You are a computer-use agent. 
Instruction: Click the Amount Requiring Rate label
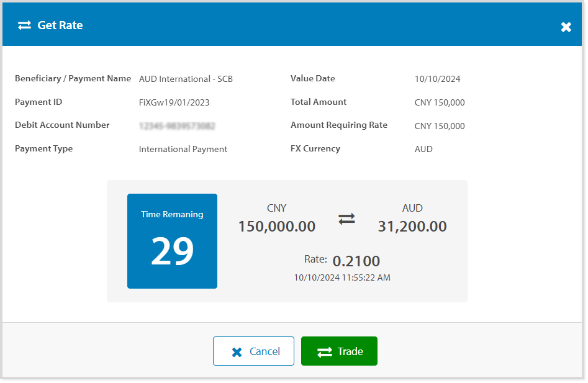point(338,125)
